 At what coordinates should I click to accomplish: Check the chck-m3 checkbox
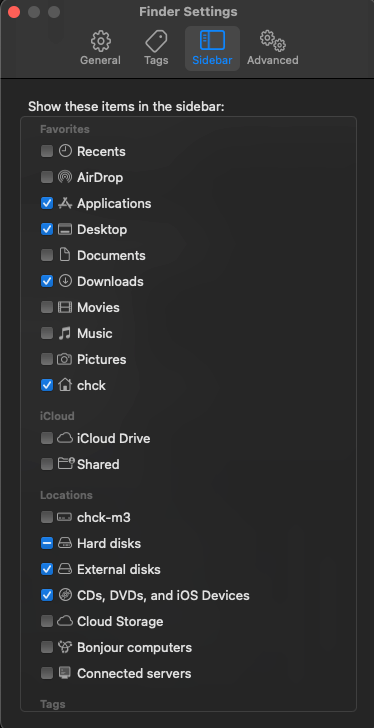pos(47,517)
